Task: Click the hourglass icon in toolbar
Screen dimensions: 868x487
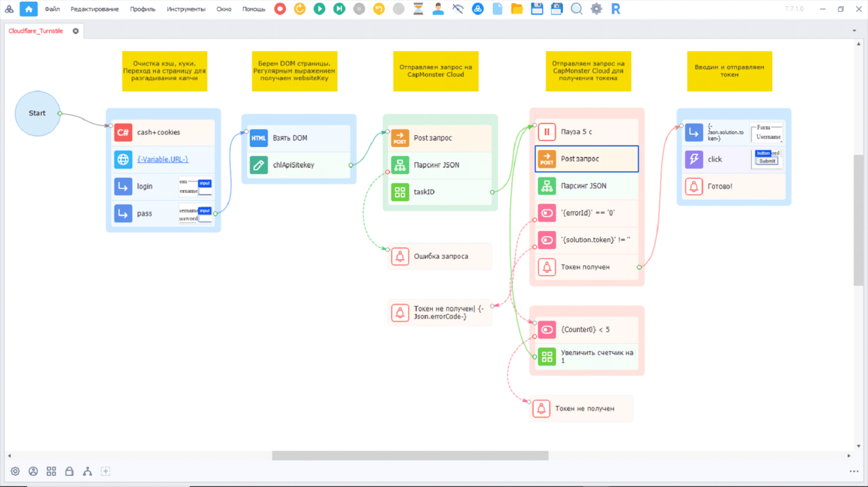Action: [x=418, y=9]
